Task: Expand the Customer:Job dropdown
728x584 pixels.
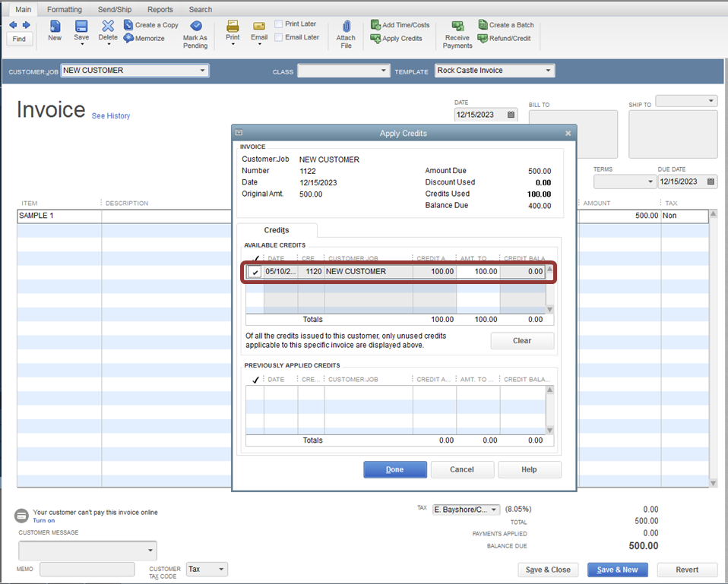Action: click(202, 71)
